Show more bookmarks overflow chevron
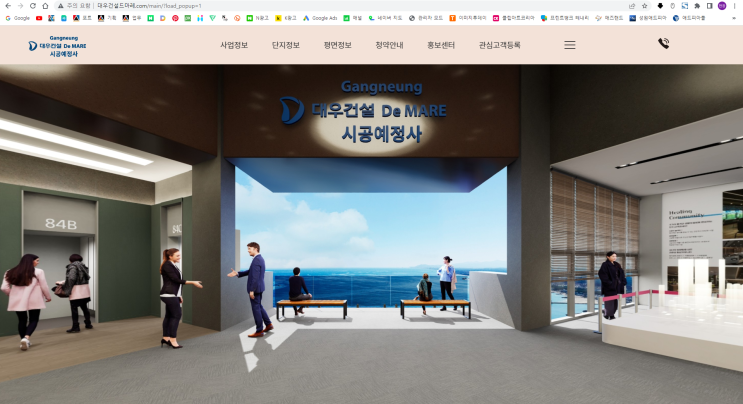Viewport: 743px width, 404px height. pos(734,18)
